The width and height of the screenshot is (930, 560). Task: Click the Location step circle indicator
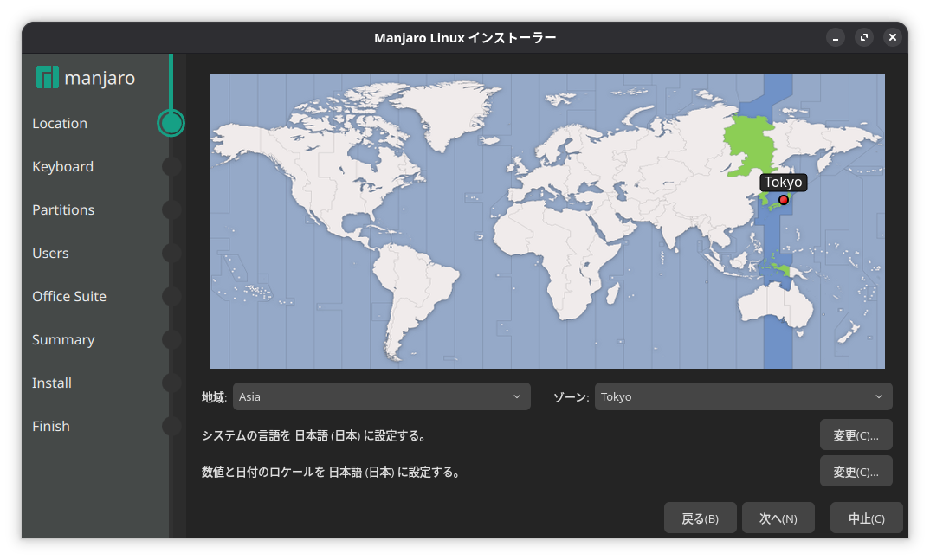click(171, 123)
